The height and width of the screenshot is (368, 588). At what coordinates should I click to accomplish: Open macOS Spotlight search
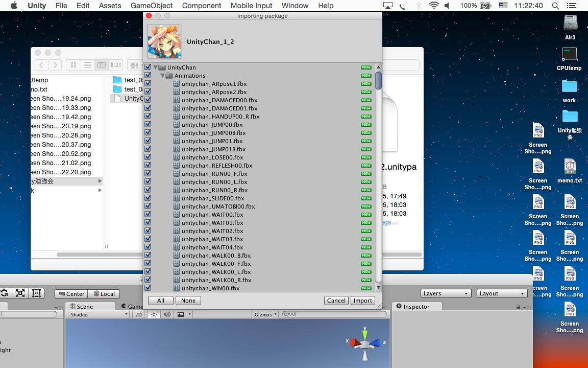tap(556, 6)
